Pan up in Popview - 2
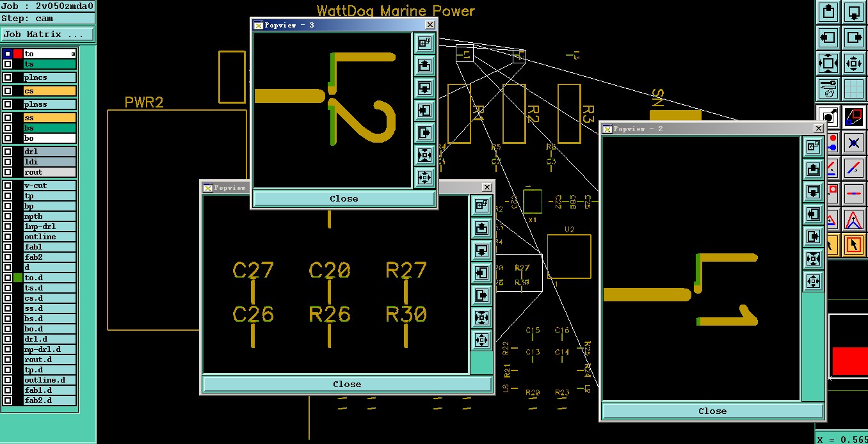The height and width of the screenshot is (444, 868). (x=813, y=170)
